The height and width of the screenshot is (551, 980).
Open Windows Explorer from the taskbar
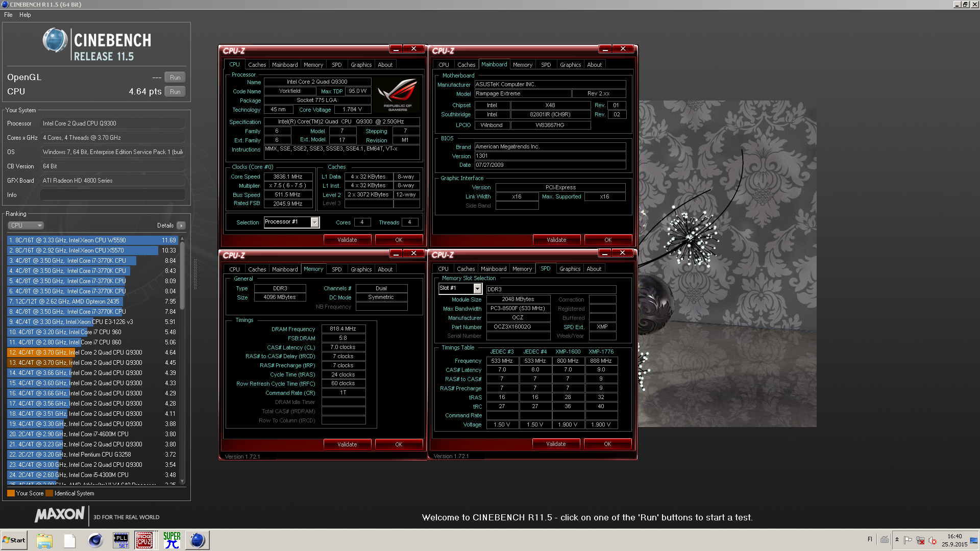point(44,540)
